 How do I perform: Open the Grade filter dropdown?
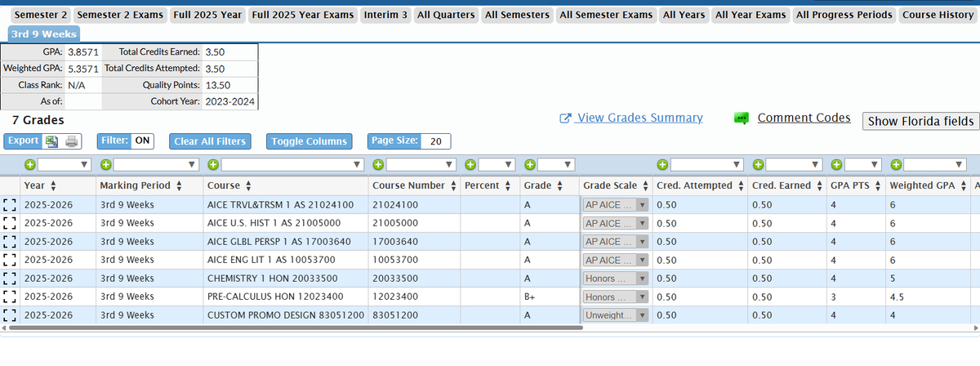tap(557, 164)
